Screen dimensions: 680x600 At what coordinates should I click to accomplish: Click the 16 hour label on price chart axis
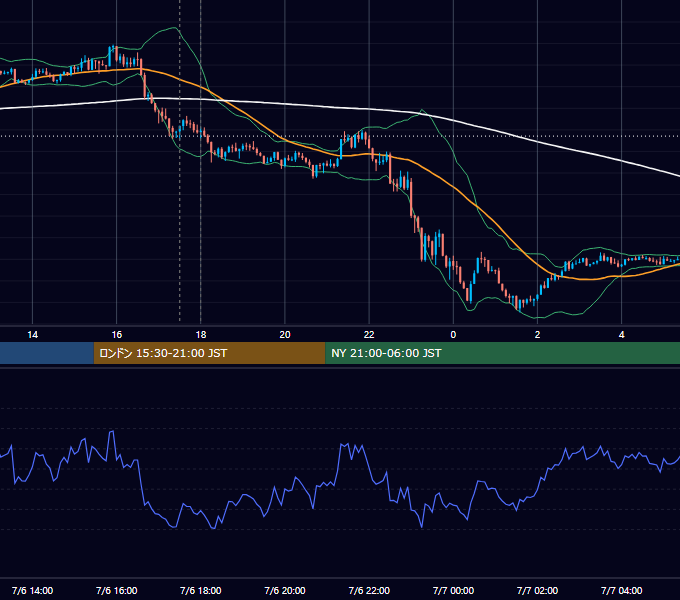coord(117,335)
